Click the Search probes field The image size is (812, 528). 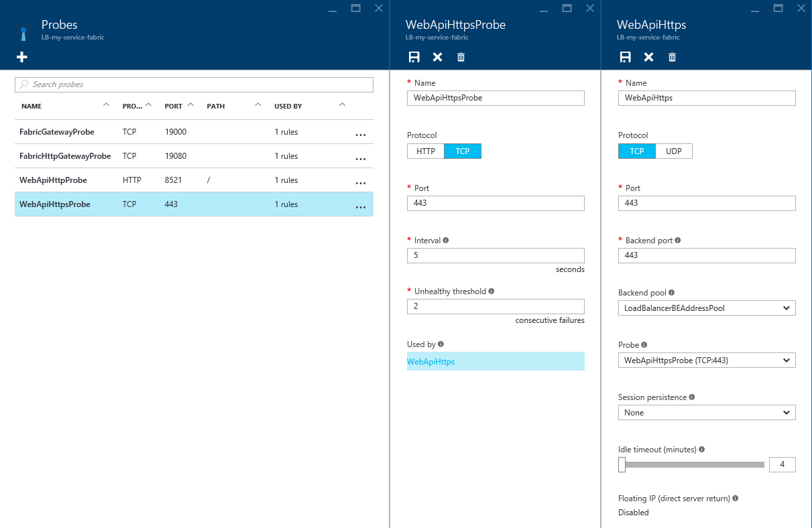pos(194,84)
